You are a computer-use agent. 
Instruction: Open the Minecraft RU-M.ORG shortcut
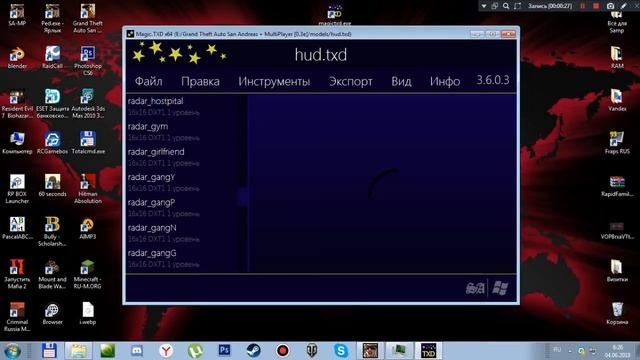pyautogui.click(x=88, y=274)
